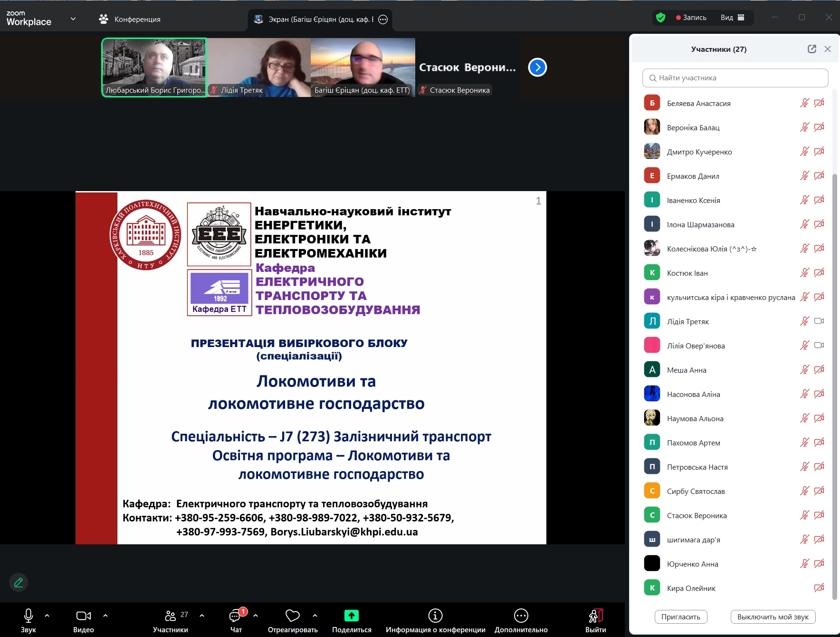The image size is (840, 637).
Task: Toggle microphone with the Sound button
Action: point(29,616)
